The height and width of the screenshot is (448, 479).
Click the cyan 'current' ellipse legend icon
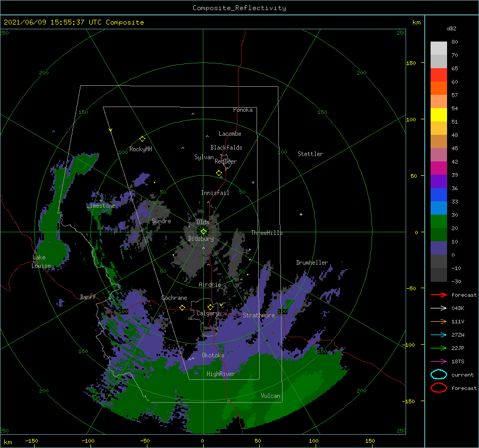[x=439, y=374]
